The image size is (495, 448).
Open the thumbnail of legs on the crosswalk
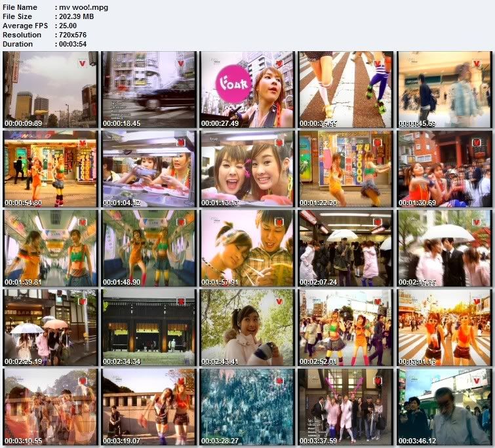click(x=346, y=90)
